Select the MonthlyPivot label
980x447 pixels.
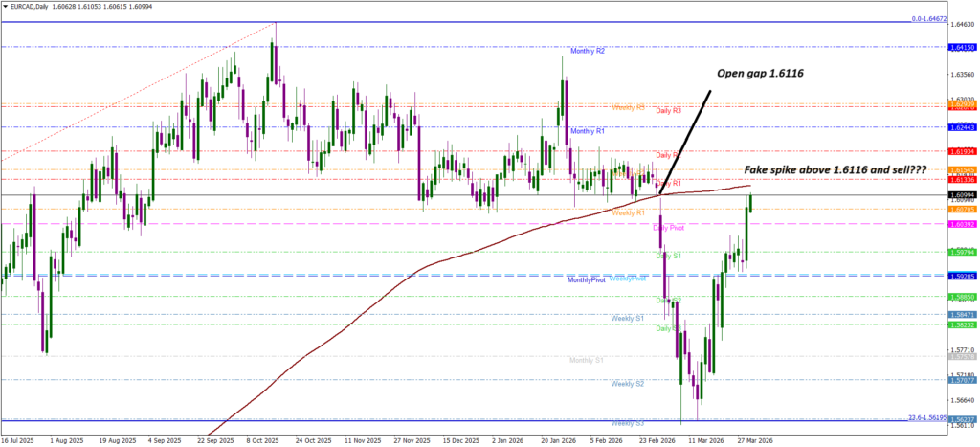(586, 279)
